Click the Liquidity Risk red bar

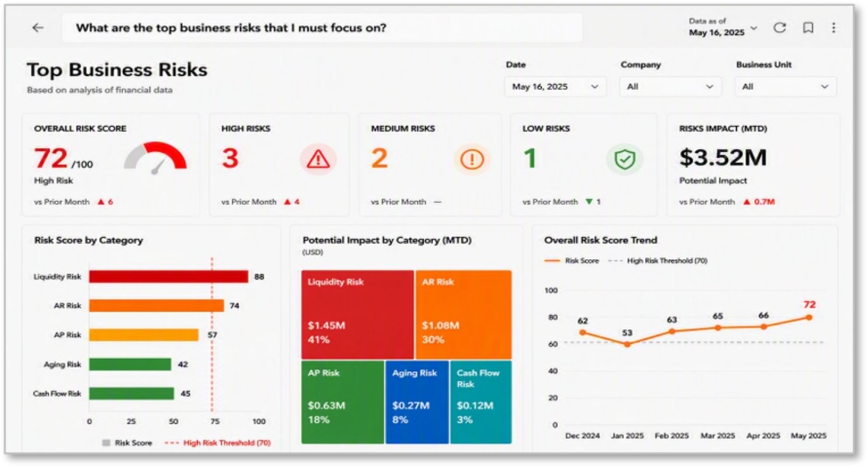pos(169,277)
